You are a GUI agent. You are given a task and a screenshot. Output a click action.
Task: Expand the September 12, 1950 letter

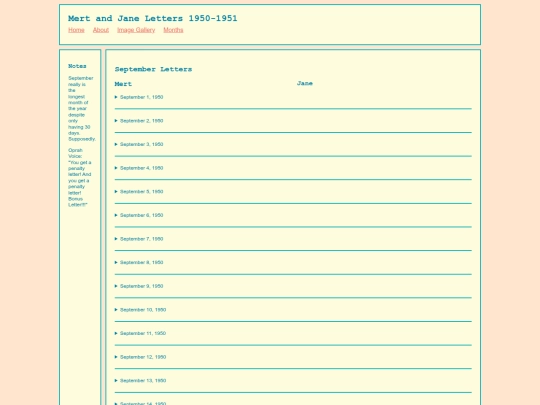tap(140, 357)
